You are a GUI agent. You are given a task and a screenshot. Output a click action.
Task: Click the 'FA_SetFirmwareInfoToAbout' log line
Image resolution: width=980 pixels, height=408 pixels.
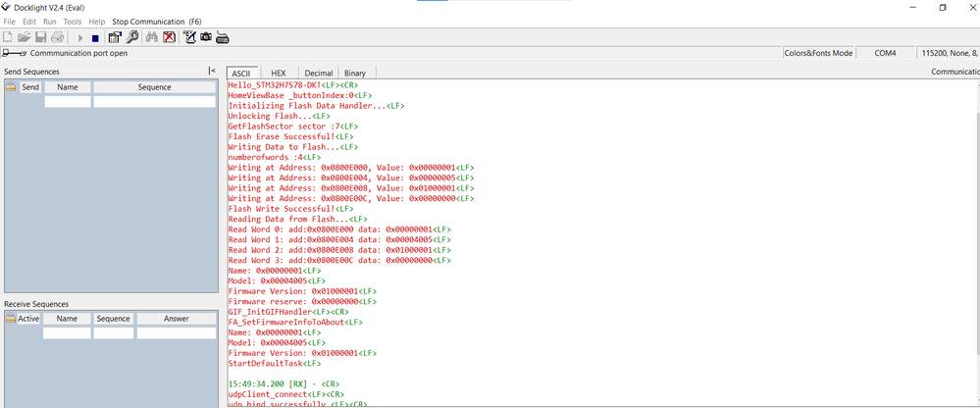pyautogui.click(x=295, y=322)
